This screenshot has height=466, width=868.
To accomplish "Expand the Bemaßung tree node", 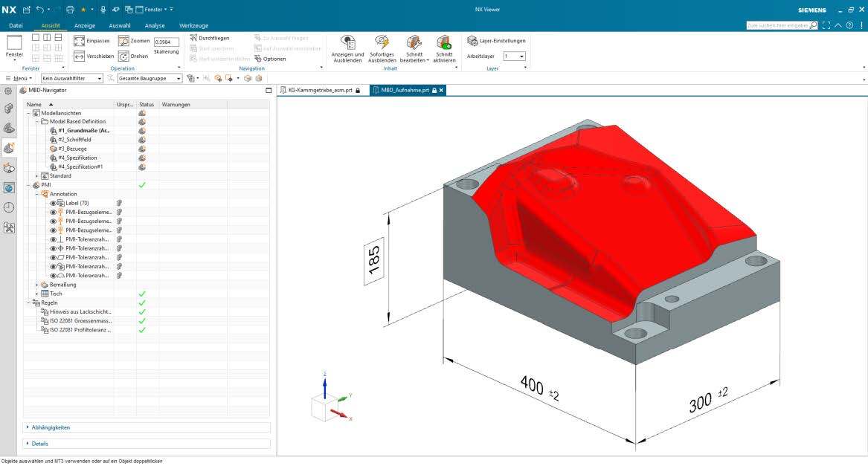I will [x=36, y=284].
